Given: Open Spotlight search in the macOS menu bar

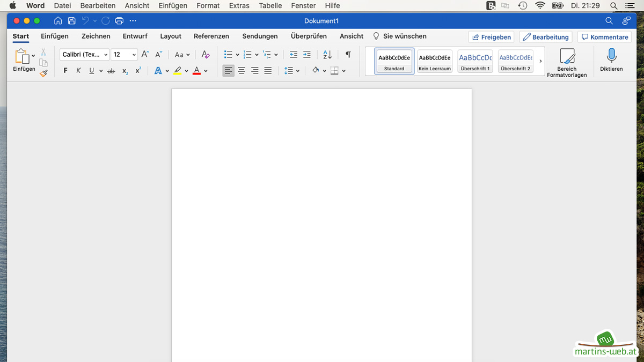Looking at the screenshot, I should 614,5.
